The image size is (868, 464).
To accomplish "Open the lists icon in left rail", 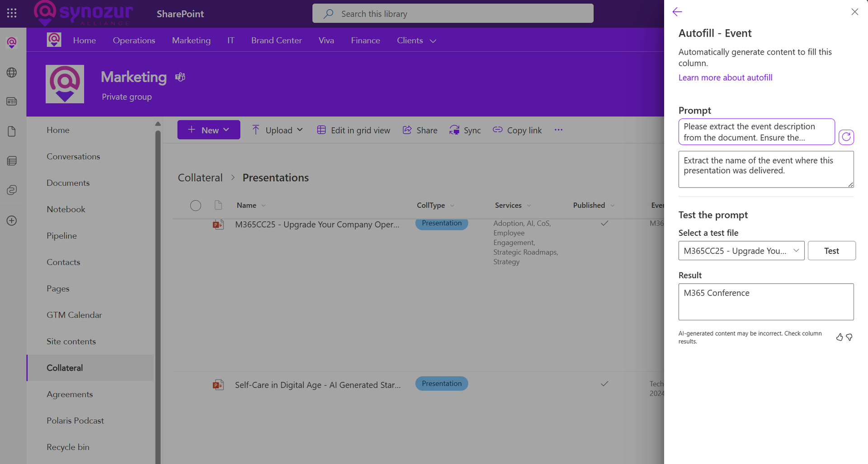I will 12,160.
